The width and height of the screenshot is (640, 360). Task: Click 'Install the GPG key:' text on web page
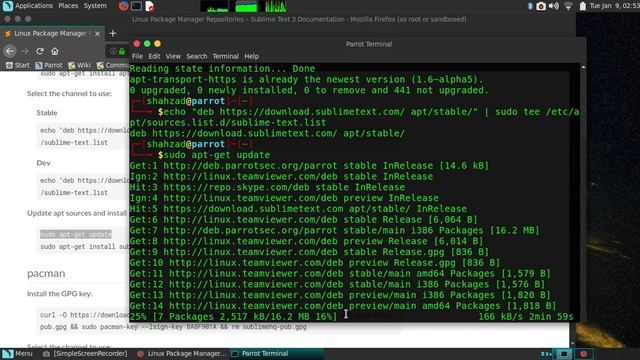60,293
